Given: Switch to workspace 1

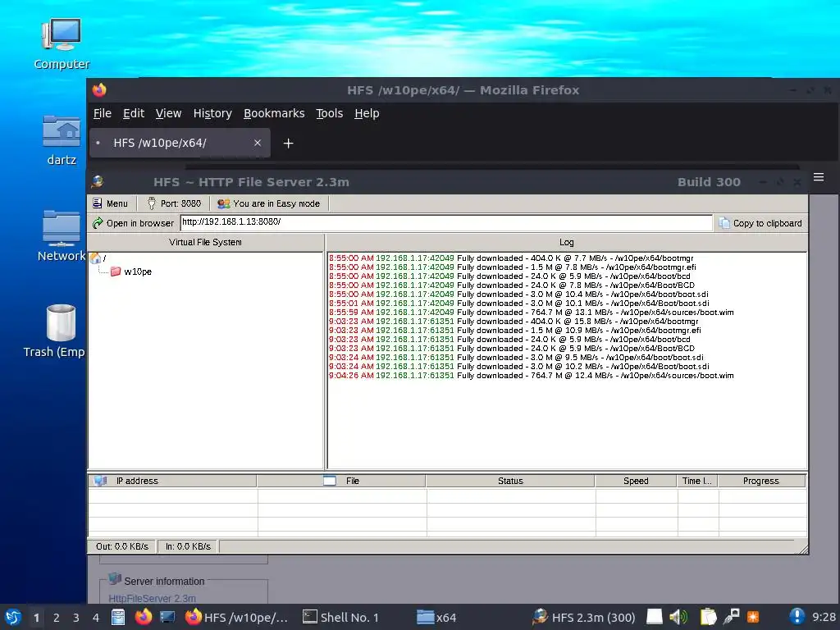Looking at the screenshot, I should point(36,618).
